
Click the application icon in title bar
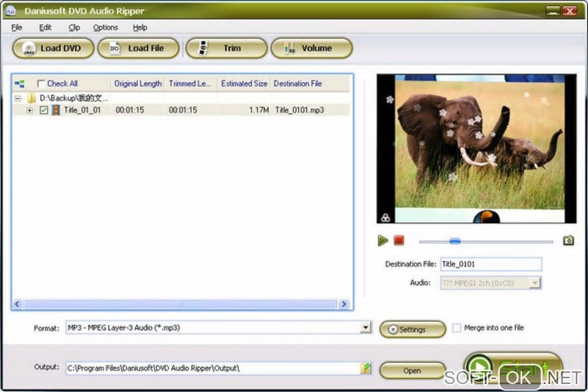(10, 10)
